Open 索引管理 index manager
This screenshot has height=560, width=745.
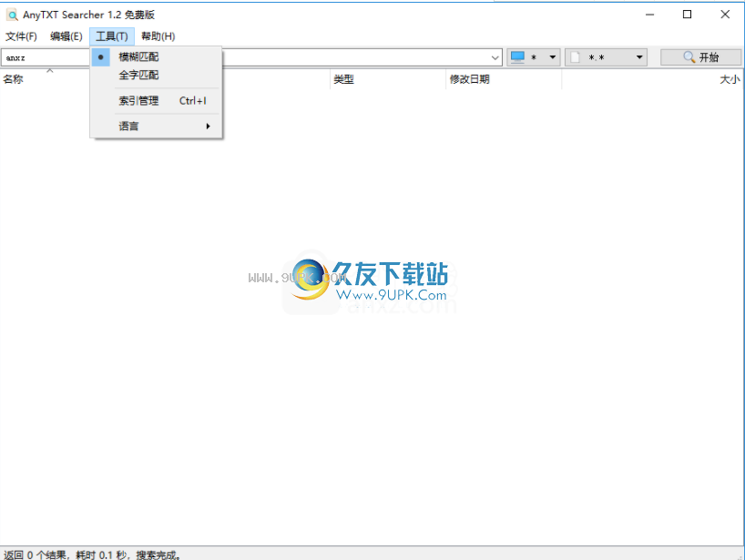(157, 101)
